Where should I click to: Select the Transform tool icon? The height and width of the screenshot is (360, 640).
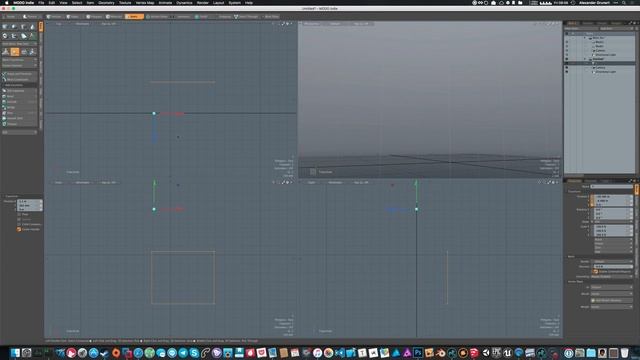tap(6, 52)
